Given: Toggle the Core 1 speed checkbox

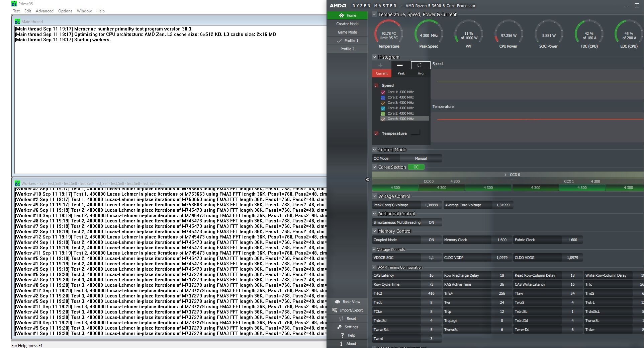Looking at the screenshot, I should (383, 92).
